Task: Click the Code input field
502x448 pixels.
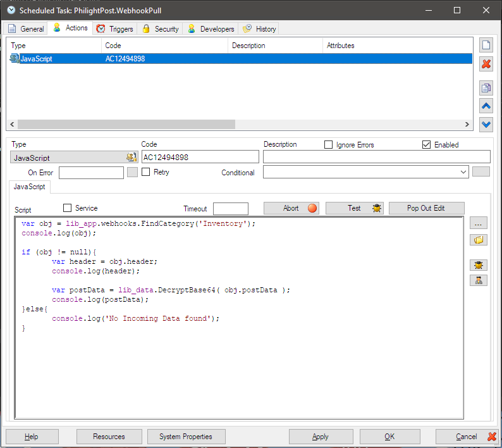Action: click(x=200, y=157)
